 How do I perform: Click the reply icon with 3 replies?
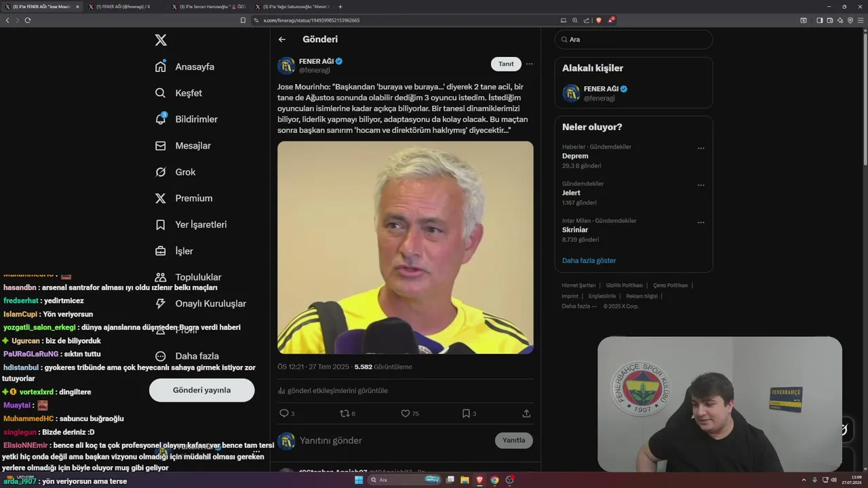(284, 413)
